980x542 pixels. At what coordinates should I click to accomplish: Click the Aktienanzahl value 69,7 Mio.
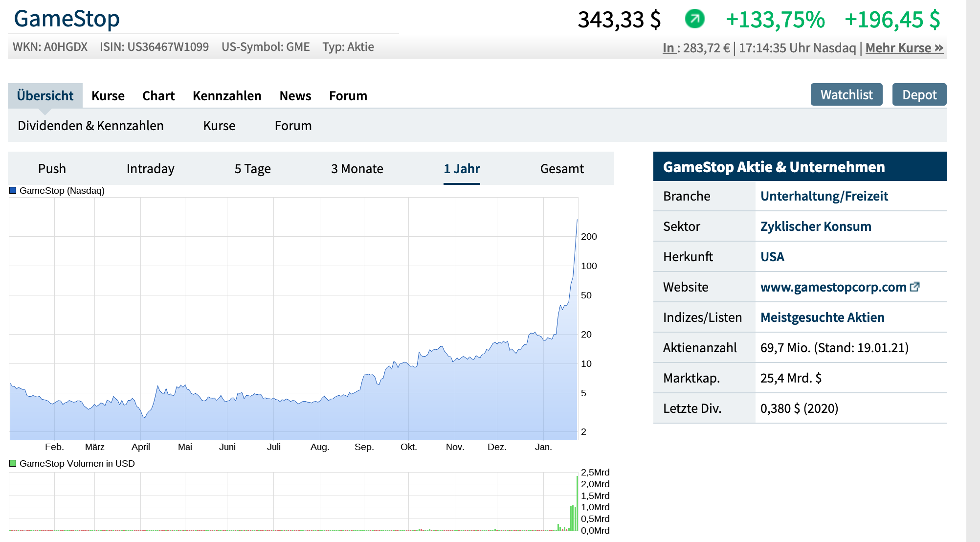pos(834,348)
